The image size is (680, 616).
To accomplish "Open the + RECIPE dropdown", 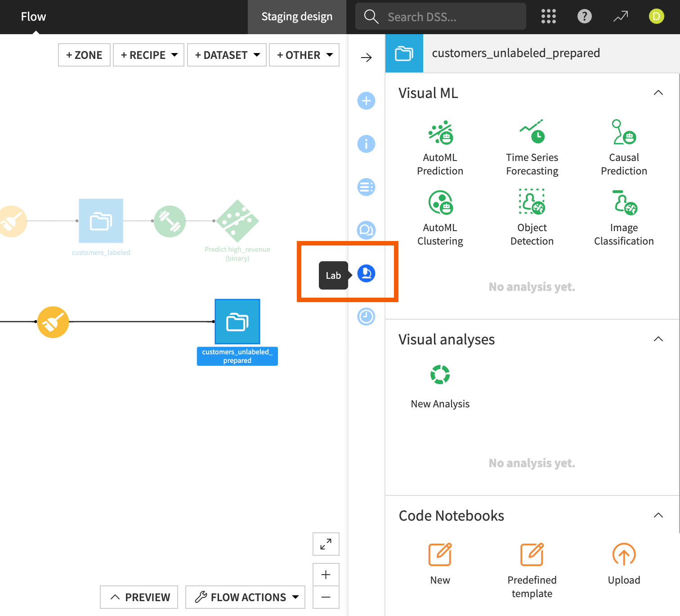I will [x=149, y=55].
